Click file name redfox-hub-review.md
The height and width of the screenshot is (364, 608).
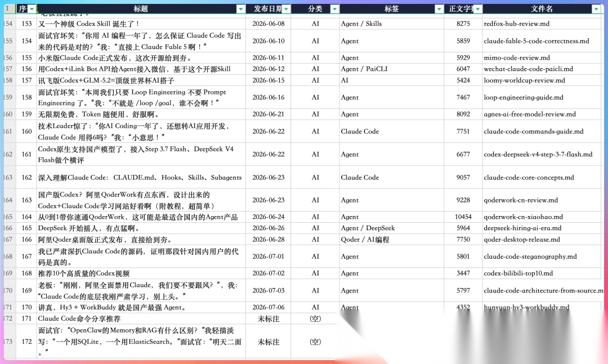tap(516, 24)
